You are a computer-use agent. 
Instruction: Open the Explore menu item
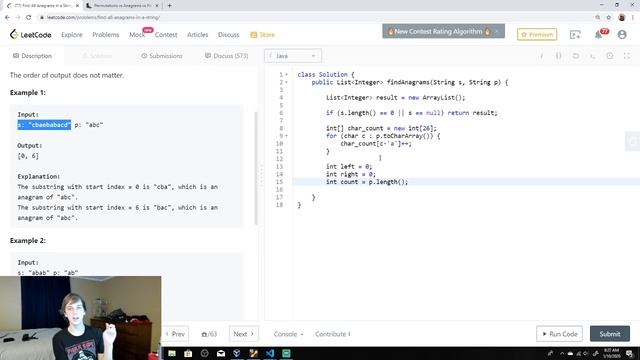pos(72,35)
